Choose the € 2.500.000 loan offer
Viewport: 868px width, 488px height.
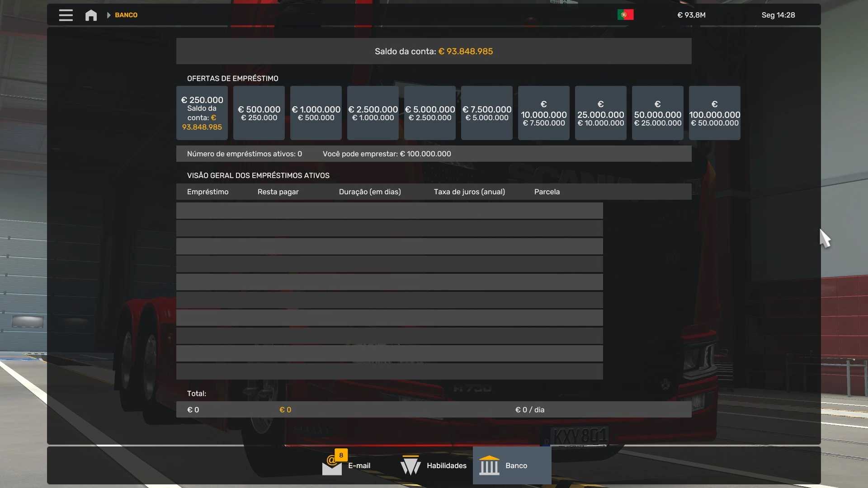pyautogui.click(x=373, y=113)
